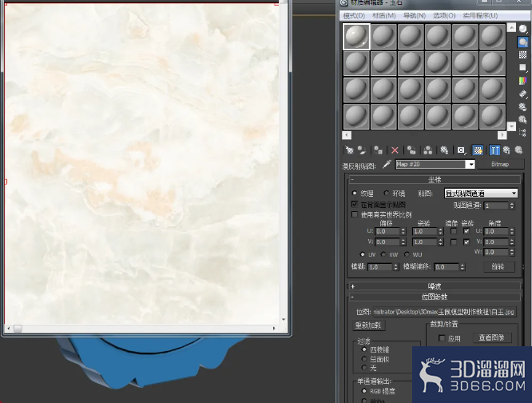Select the 纹理 (Texture) radio button

point(355,194)
